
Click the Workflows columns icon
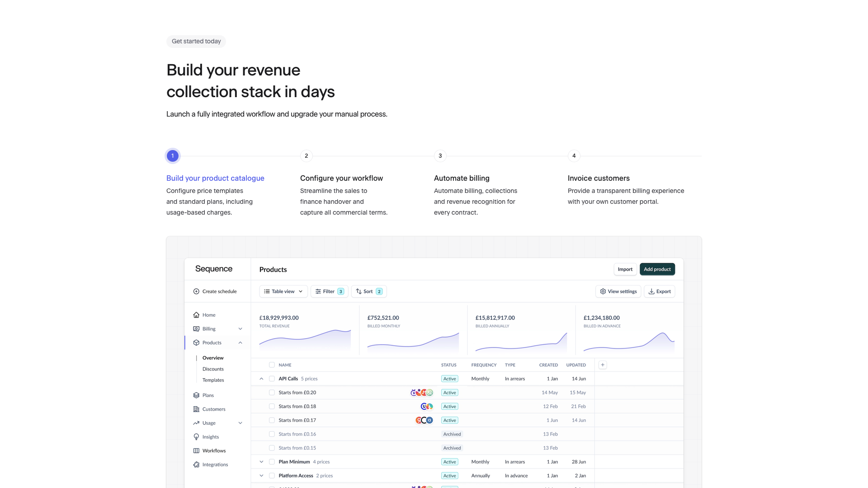coord(196,450)
